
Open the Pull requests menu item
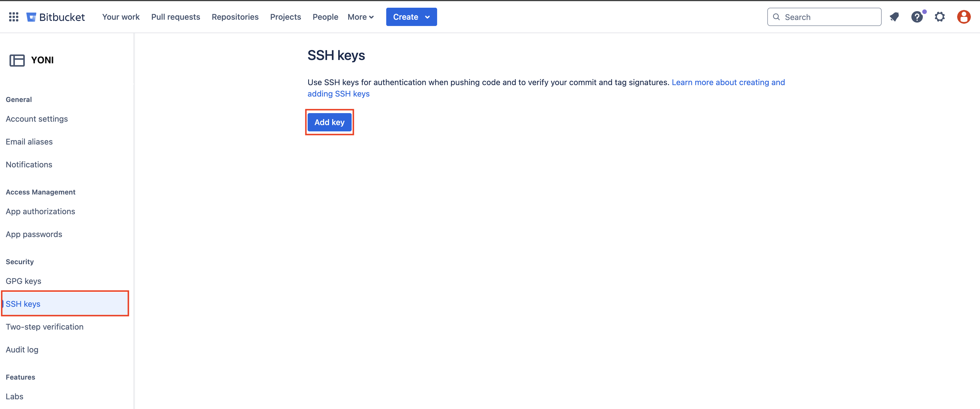click(175, 17)
